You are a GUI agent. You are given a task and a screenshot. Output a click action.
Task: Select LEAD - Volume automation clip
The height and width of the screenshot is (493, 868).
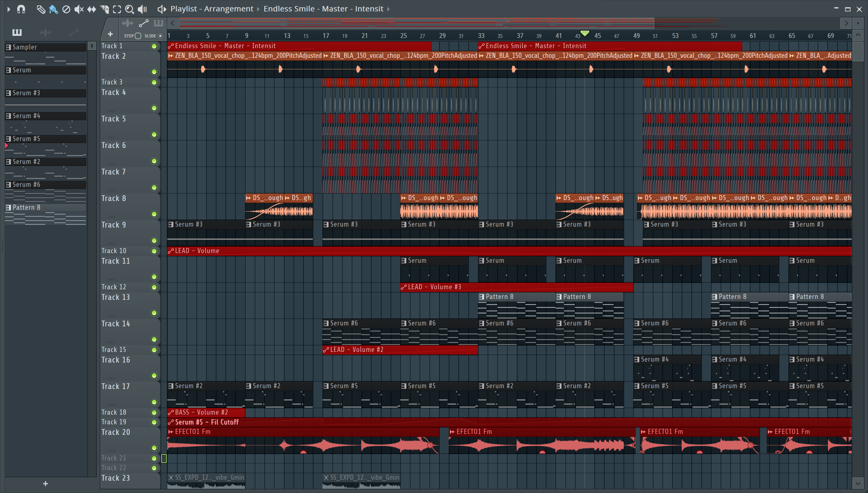point(509,251)
